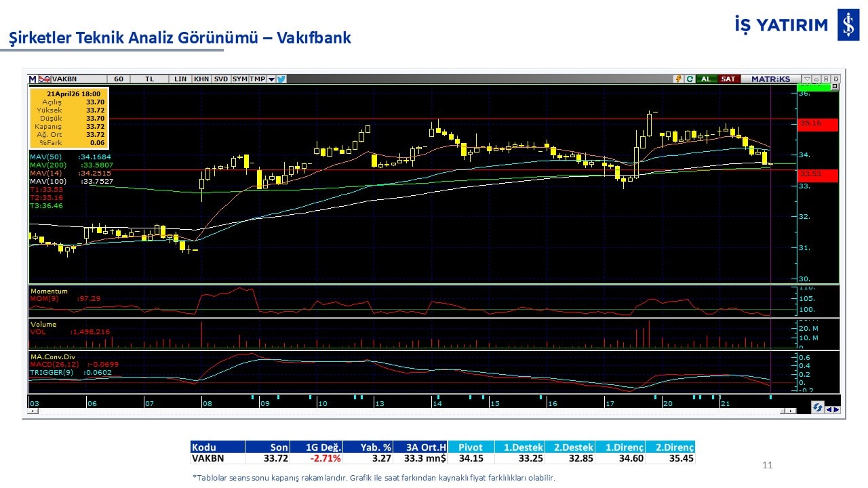Click the small square icon on price axis
The image size is (868, 488).
point(835,87)
